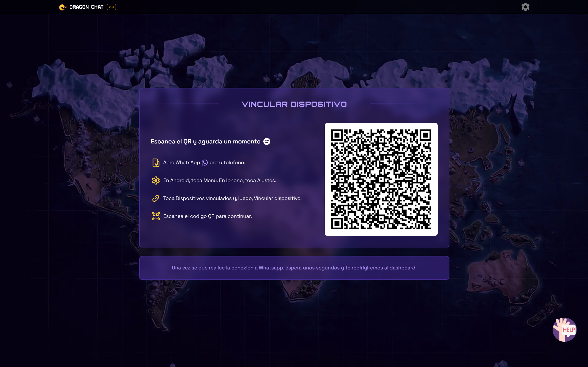Select the VINCULAR DISPOSITIVO heading
This screenshot has width=588, height=367.
coord(294,104)
